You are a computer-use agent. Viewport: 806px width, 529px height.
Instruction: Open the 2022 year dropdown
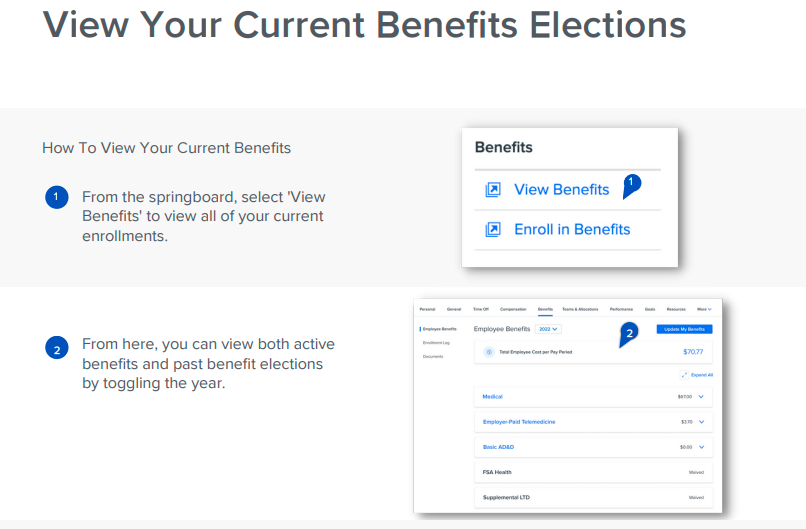click(x=549, y=329)
